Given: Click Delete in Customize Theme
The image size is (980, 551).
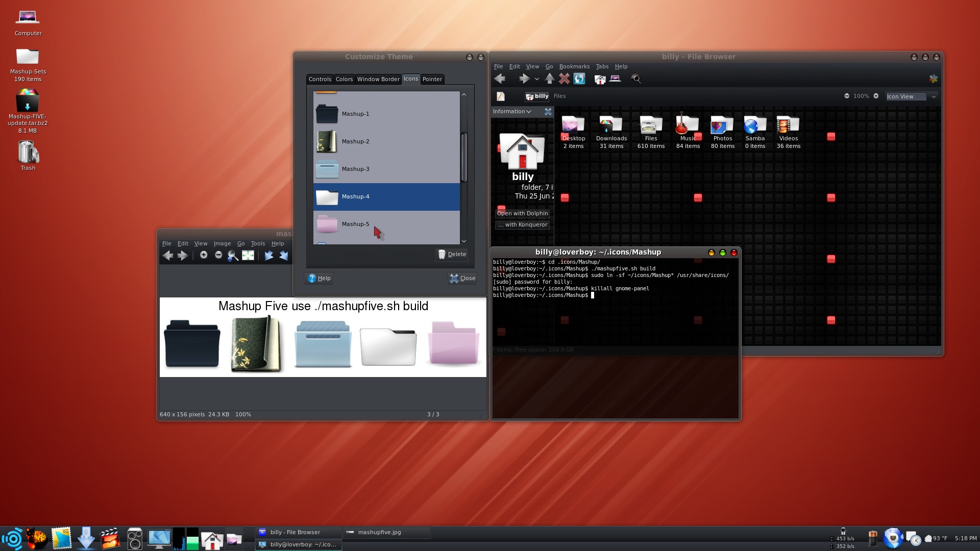Looking at the screenshot, I should click(452, 254).
